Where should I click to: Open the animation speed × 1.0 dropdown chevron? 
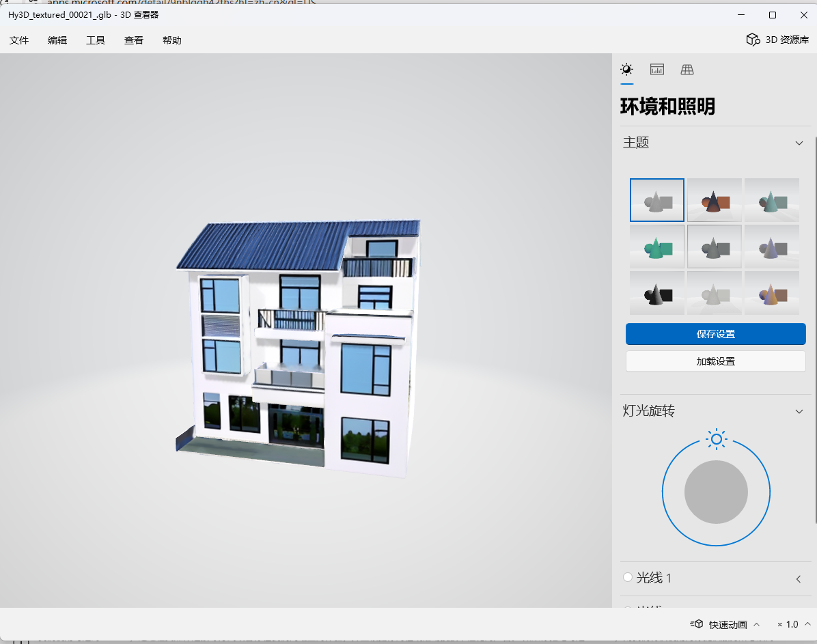(807, 624)
